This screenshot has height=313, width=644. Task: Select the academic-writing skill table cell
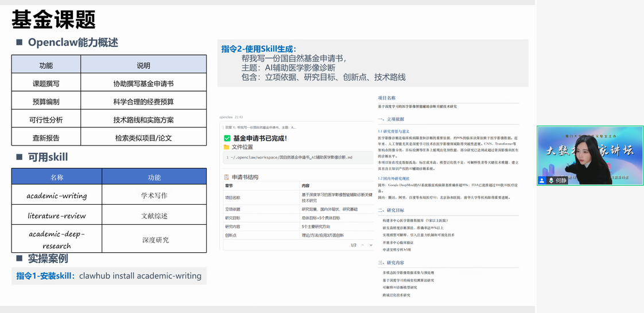(x=57, y=195)
